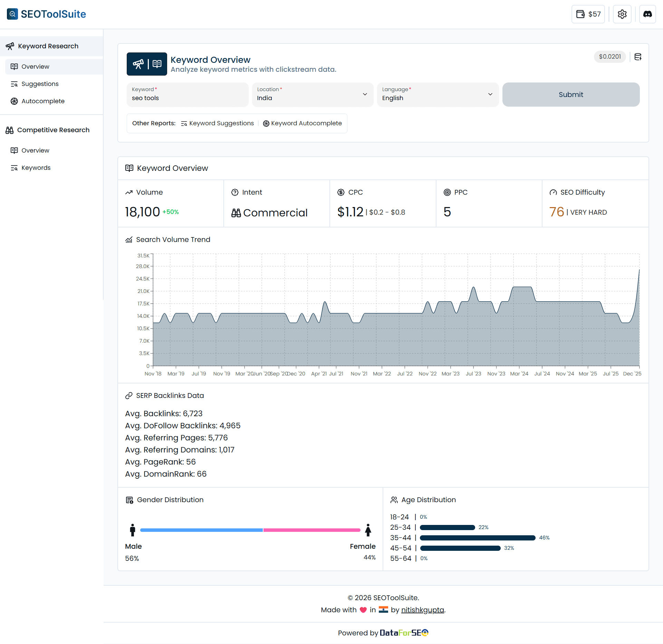
Task: Click the SERP Backlinks link icon
Action: tap(129, 396)
